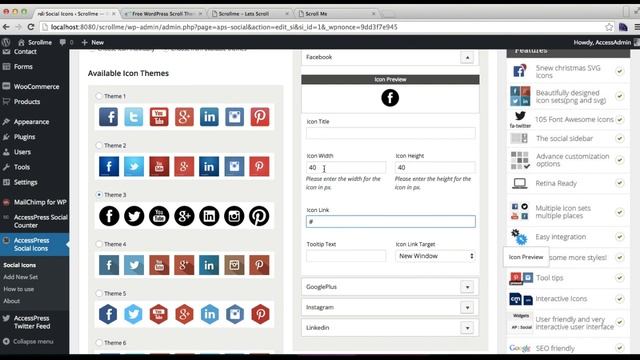Collapse the Facebook icon panel

[x=467, y=58]
